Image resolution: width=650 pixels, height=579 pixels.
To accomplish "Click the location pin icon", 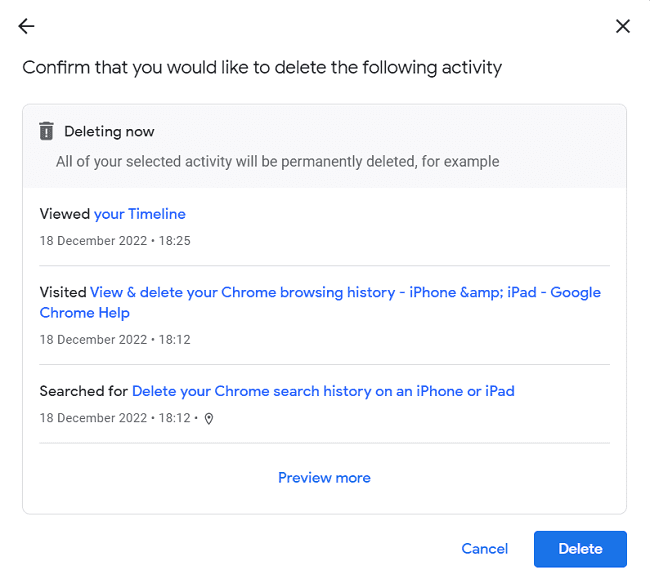I will click(209, 418).
